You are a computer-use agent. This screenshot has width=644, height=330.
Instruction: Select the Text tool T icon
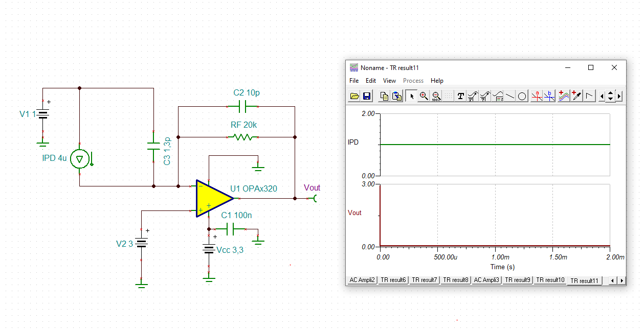coord(460,96)
